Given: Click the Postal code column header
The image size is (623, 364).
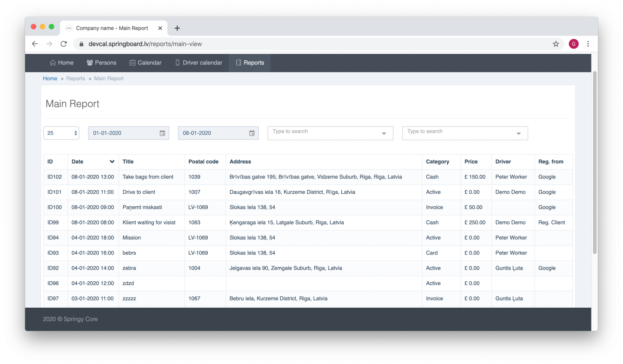Looking at the screenshot, I should pos(205,161).
